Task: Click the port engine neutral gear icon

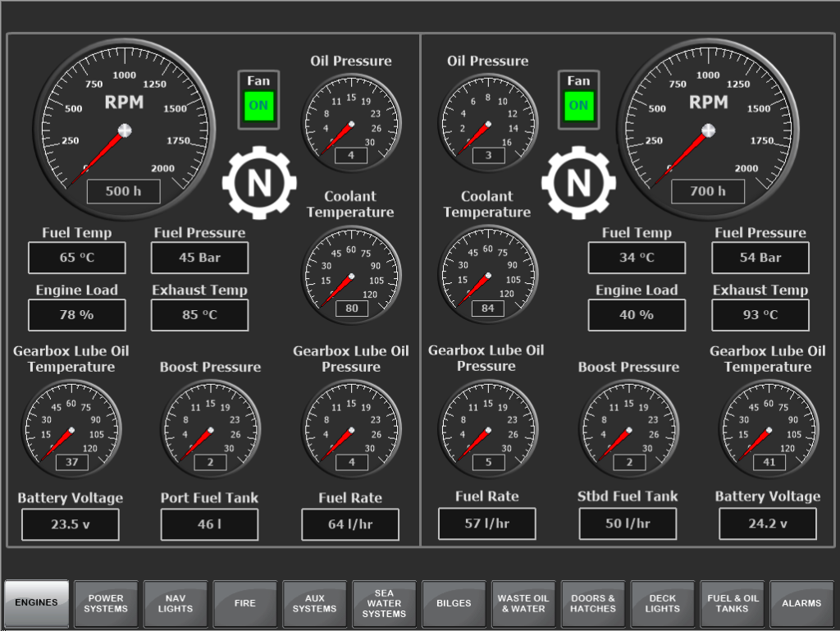Action: point(259,183)
